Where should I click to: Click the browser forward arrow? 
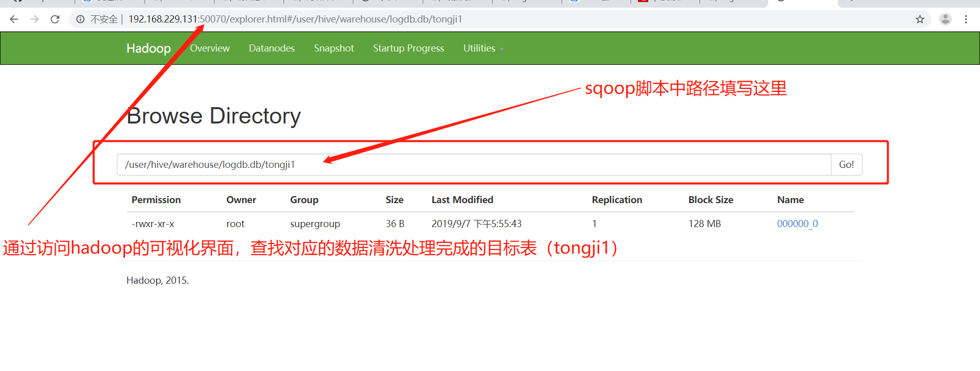(34, 19)
